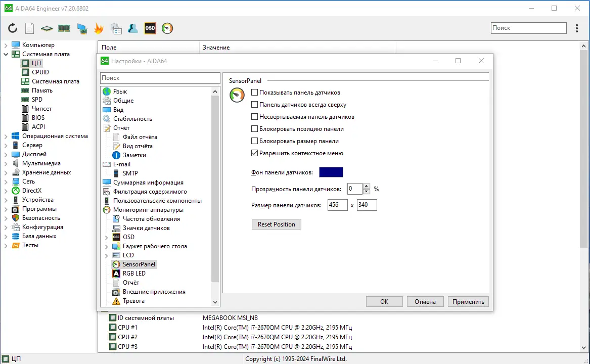Open the Report toolbar icon
Viewport: 590px width, 364px height.
(x=29, y=28)
